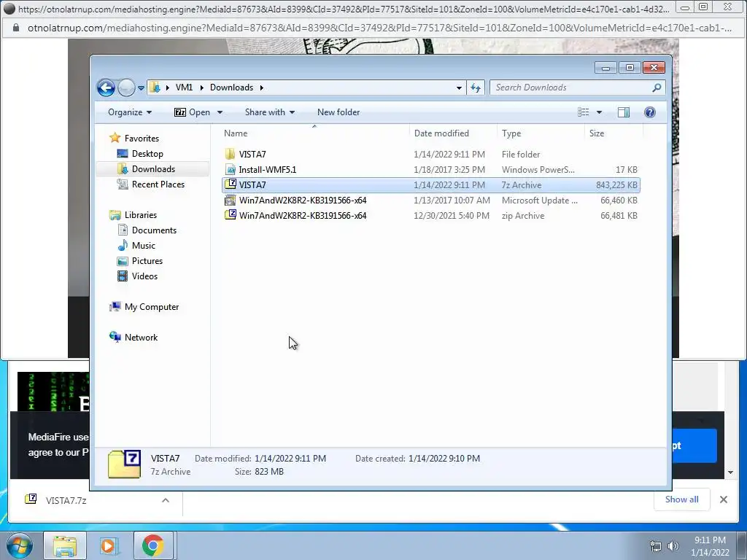Close the Chrome downloads bar
This screenshot has height=560, width=747.
(723, 499)
